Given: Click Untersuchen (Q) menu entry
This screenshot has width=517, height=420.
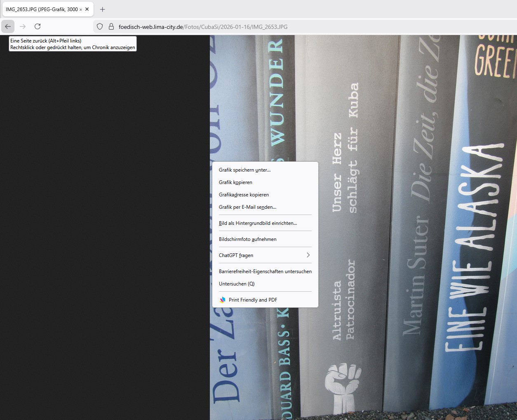Looking at the screenshot, I should click(237, 284).
